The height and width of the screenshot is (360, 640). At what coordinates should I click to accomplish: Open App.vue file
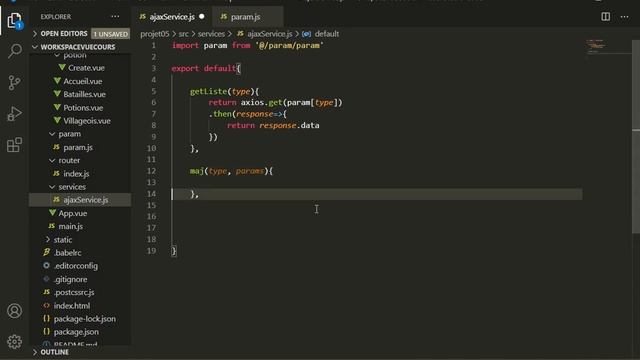click(72, 213)
